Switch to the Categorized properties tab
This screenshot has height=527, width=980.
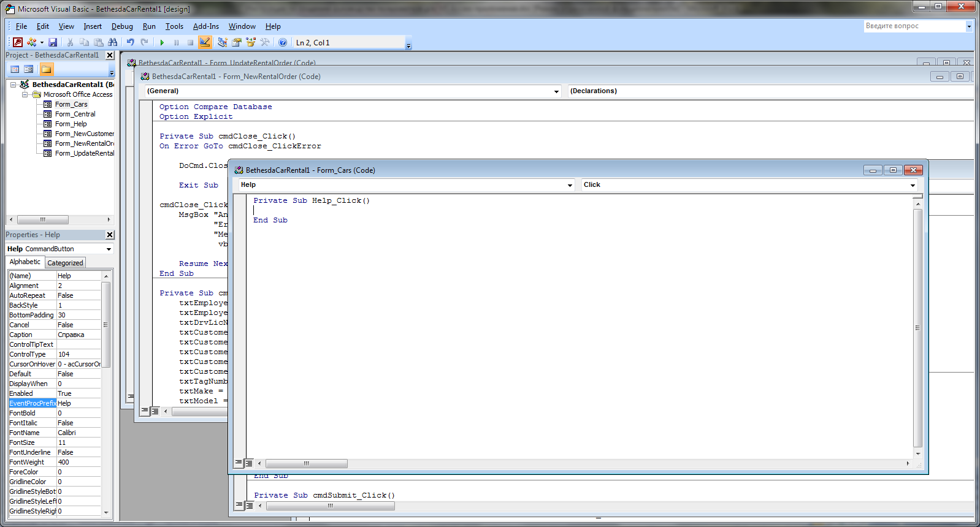tap(65, 263)
